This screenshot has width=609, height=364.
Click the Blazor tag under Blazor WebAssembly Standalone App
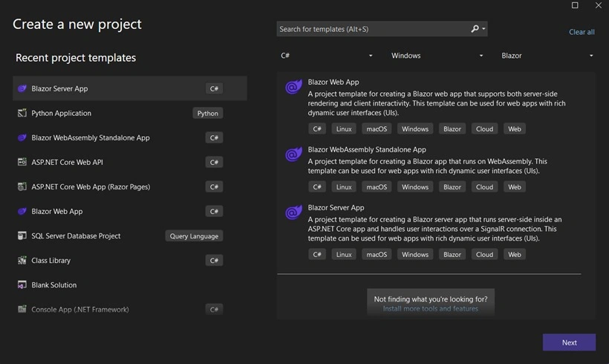point(452,187)
